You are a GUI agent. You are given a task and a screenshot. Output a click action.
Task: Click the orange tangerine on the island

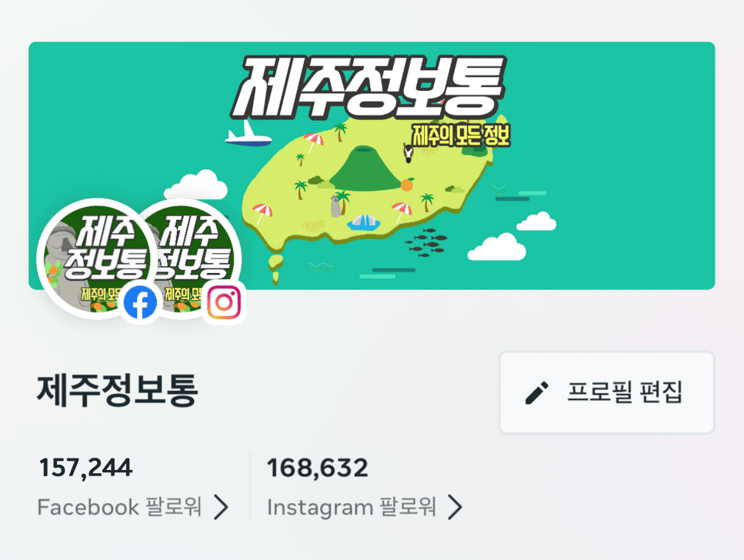pos(407,184)
